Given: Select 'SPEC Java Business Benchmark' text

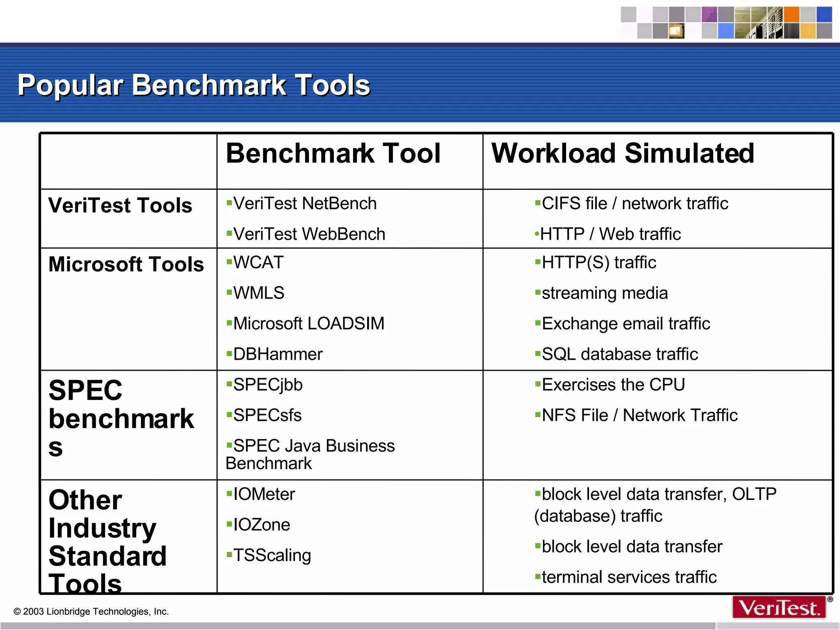Looking at the screenshot, I should click(310, 454).
